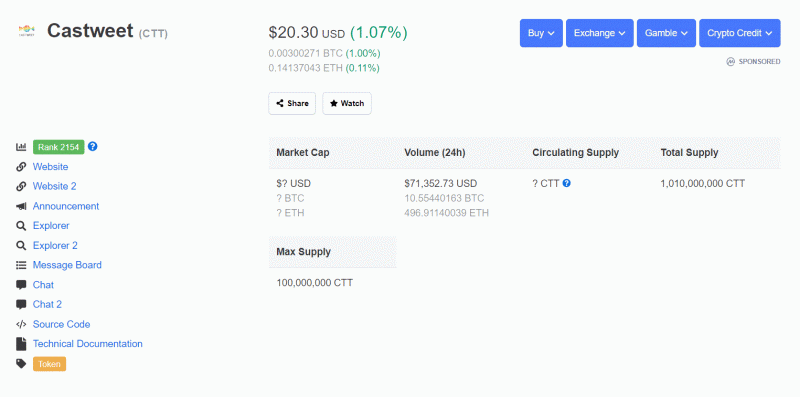Click the $? USD market cap value
Image resolution: width=800 pixels, height=397 pixels.
pos(293,183)
